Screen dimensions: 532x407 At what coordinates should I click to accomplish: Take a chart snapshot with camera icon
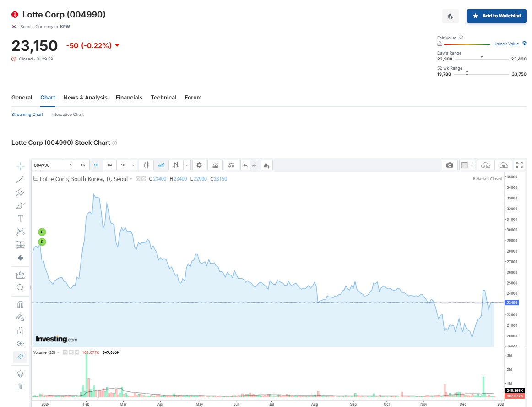(x=450, y=165)
